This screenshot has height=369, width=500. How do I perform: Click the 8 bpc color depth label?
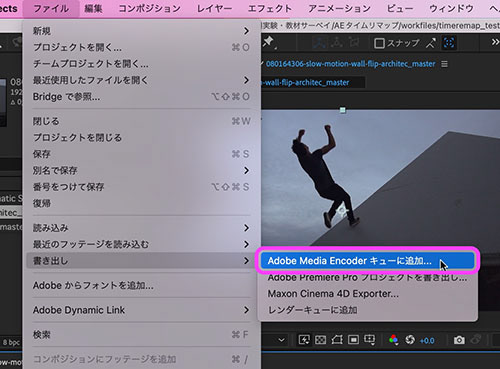click(11, 342)
